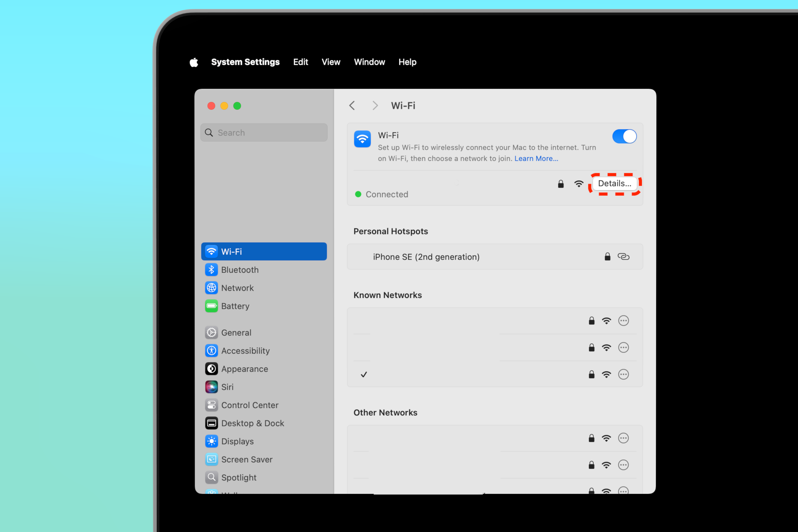Image resolution: width=798 pixels, height=532 pixels.
Task: Open more options for second known network
Action: pyautogui.click(x=623, y=347)
